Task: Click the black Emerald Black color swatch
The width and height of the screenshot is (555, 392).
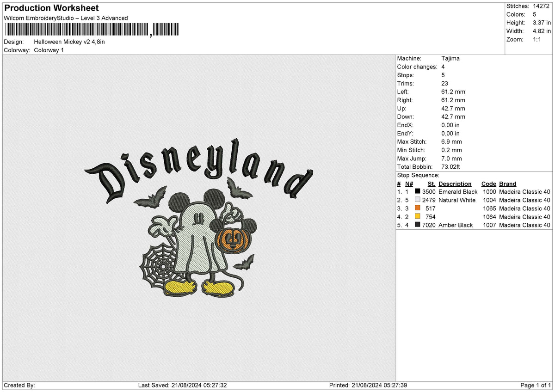Action: tap(418, 192)
